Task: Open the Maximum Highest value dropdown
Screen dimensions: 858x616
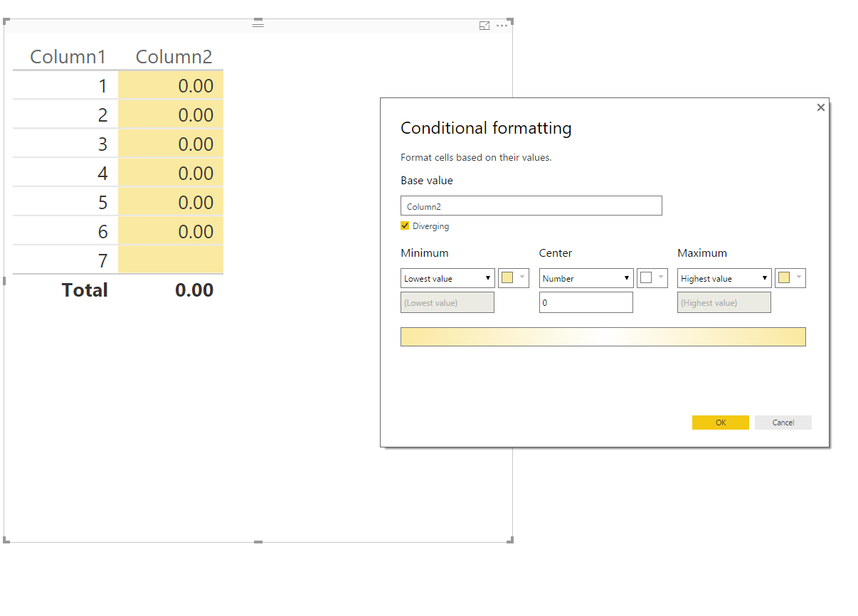Action: (724, 278)
